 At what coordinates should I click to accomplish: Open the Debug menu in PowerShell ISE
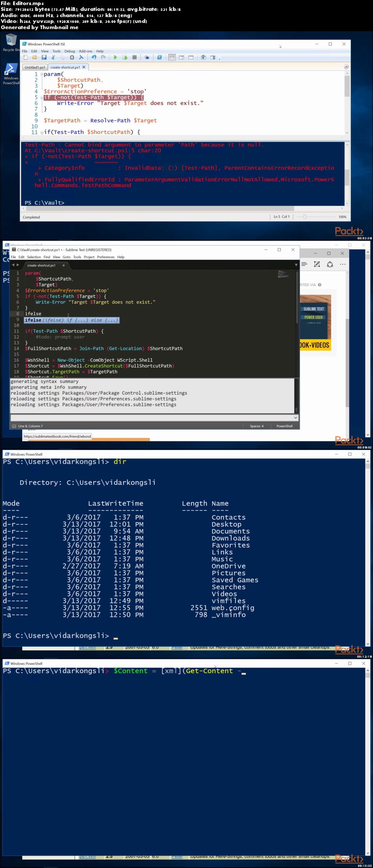click(70, 51)
